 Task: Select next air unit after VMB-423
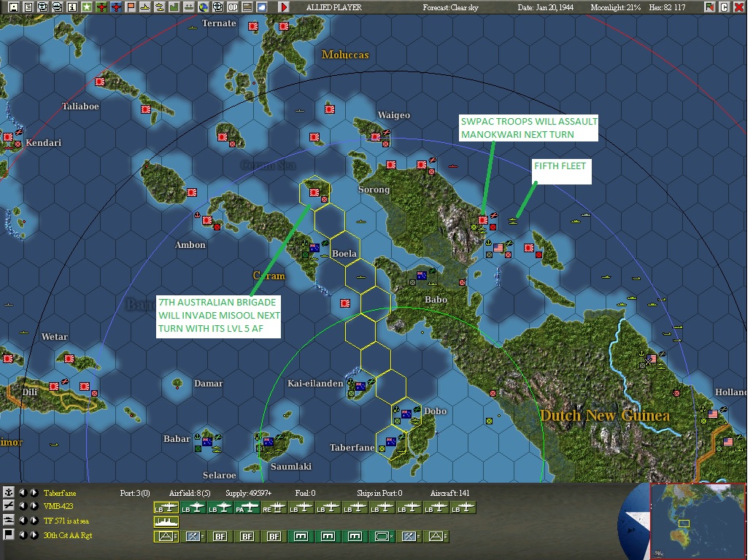click(34, 506)
